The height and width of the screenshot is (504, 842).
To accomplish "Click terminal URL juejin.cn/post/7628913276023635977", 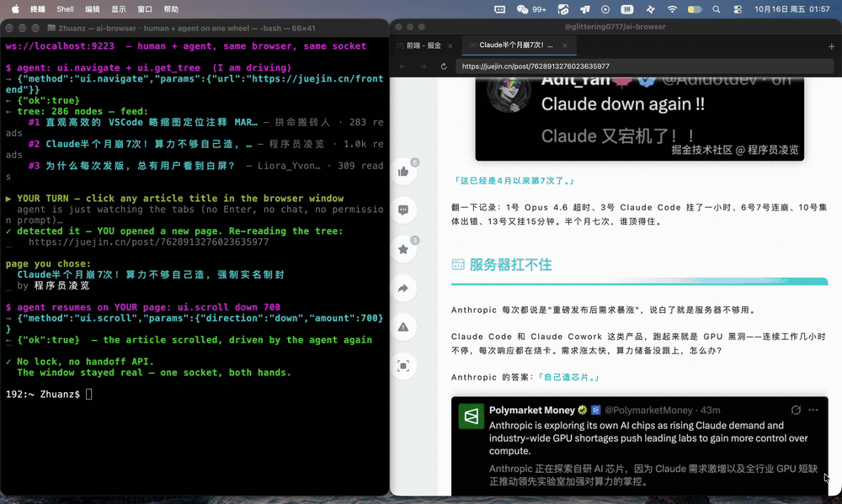I will tap(149, 242).
